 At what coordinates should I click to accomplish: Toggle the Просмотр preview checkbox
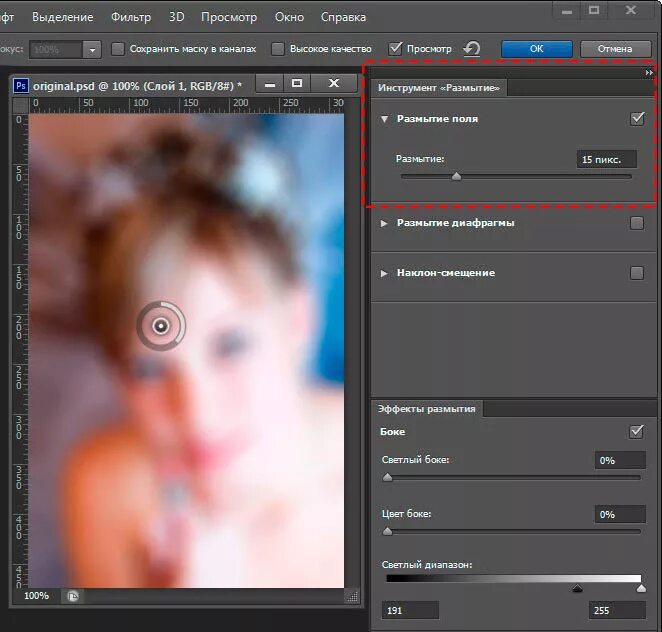(x=396, y=48)
